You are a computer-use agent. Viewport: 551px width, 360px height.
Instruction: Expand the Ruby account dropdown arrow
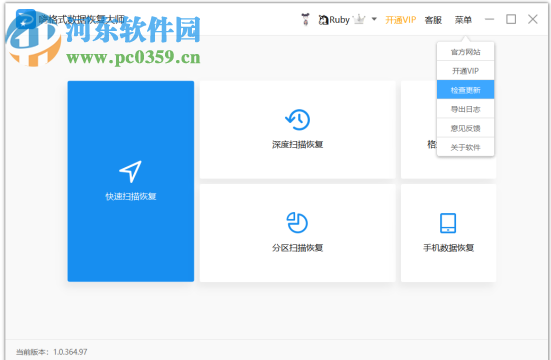[x=374, y=19]
